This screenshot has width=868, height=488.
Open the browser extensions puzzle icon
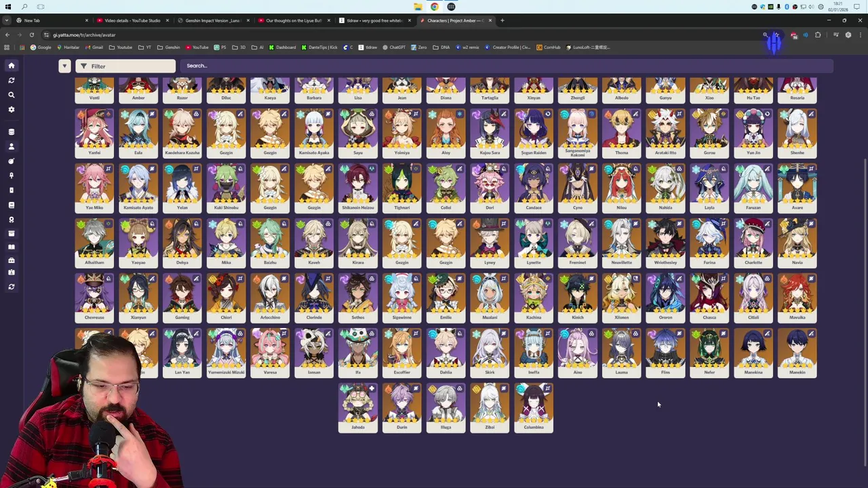tap(818, 35)
